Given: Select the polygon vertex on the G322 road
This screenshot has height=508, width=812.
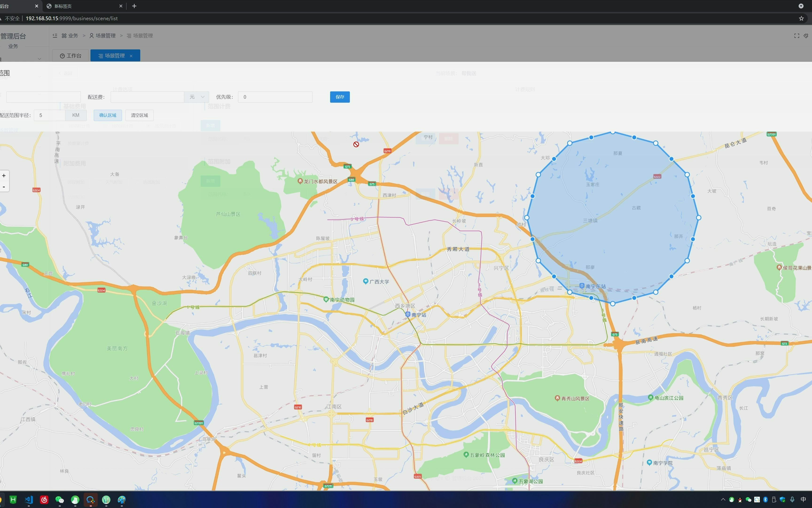Looking at the screenshot, I should (671, 159).
